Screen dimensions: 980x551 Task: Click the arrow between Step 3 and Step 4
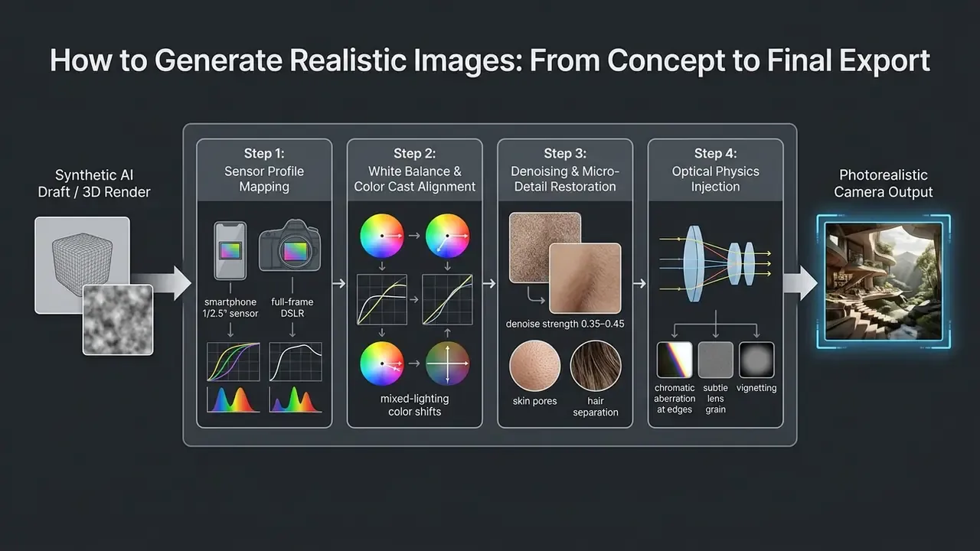[x=639, y=283]
